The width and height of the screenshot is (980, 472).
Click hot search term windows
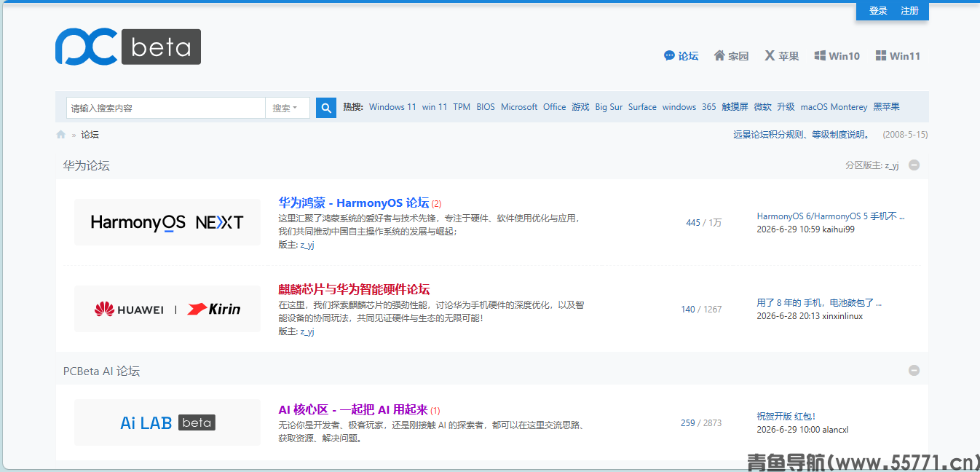[x=679, y=107]
